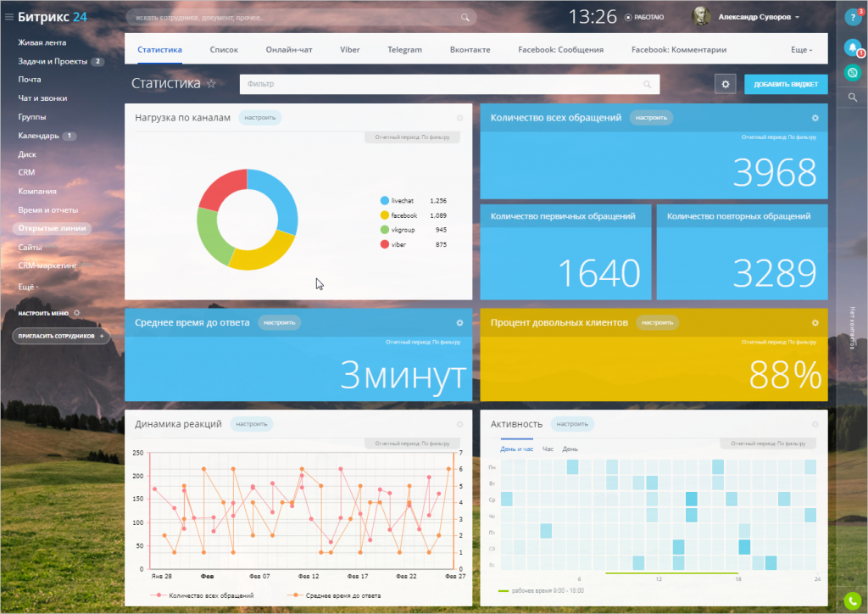The width and height of the screenshot is (868, 614).
Task: Click настроить button in Среднее время до ответа
Action: tap(279, 322)
